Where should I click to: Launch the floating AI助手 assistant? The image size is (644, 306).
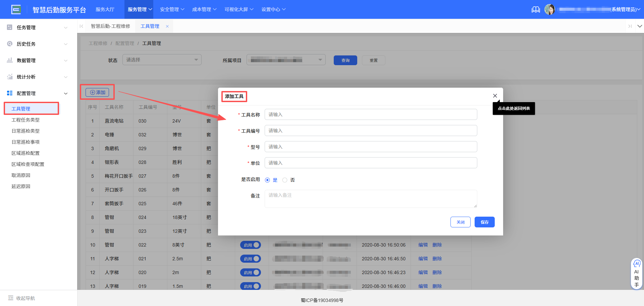(x=637, y=273)
